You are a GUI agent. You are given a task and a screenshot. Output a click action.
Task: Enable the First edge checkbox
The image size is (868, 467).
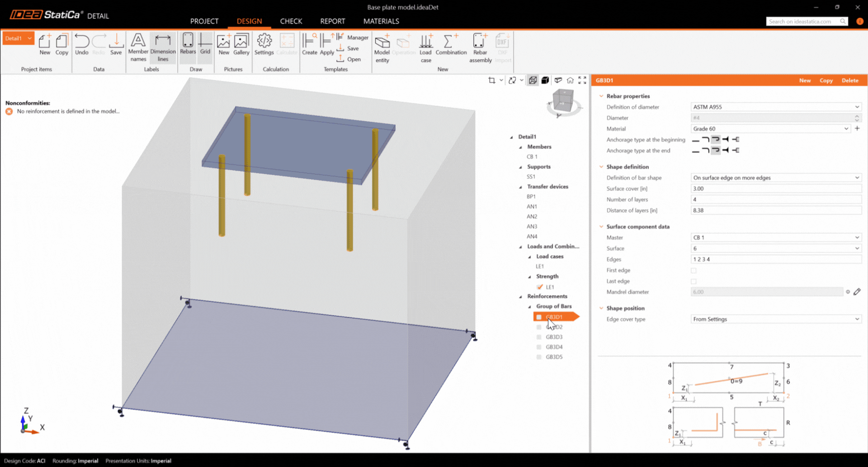[693, 271]
